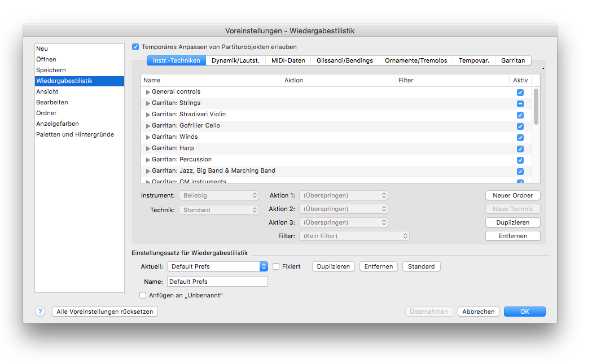Select Ansicht in the preferences sidebar
The height and width of the screenshot is (364, 592).
coord(79,92)
